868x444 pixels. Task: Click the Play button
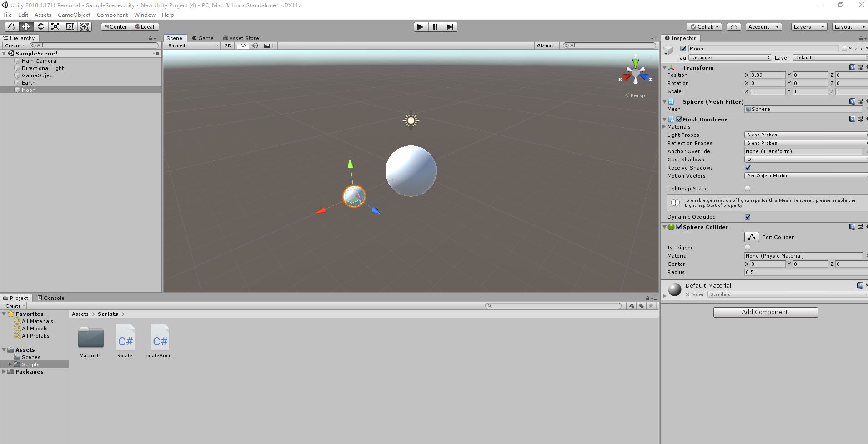pyautogui.click(x=420, y=27)
